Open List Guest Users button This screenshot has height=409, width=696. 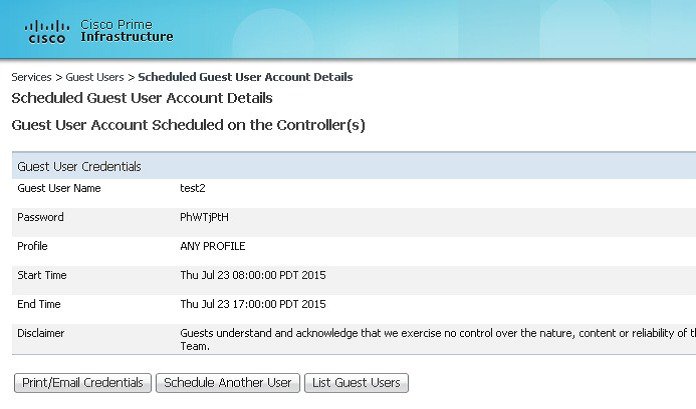356,383
